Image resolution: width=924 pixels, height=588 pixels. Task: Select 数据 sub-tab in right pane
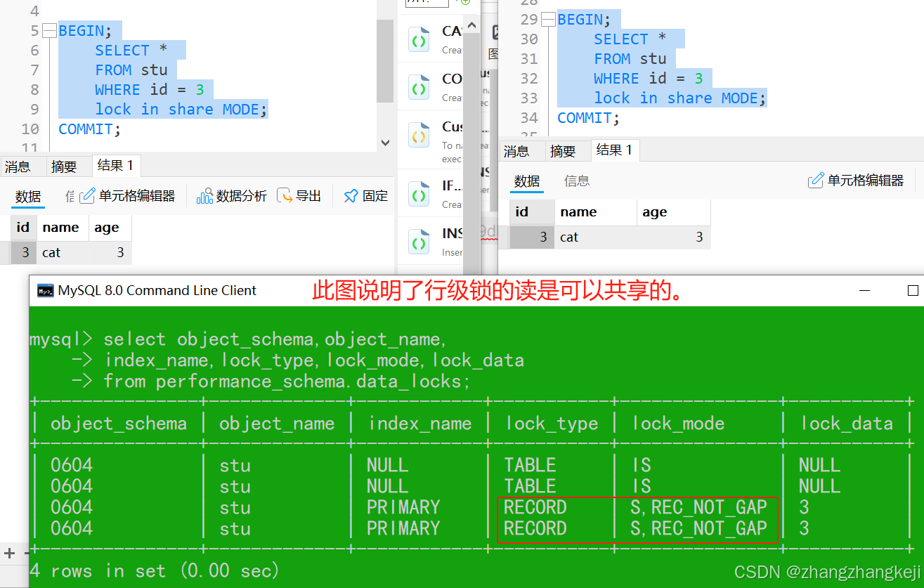point(527,181)
